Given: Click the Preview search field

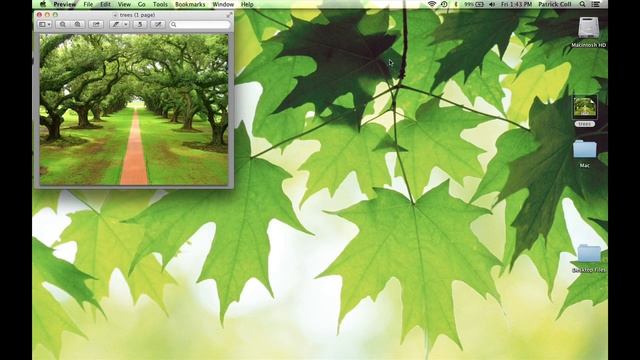Looking at the screenshot, I should point(200,24).
